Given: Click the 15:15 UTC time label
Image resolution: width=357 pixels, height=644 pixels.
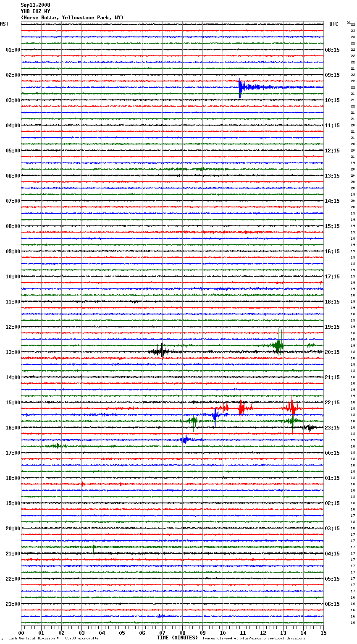Looking at the screenshot, I should coord(332,226).
